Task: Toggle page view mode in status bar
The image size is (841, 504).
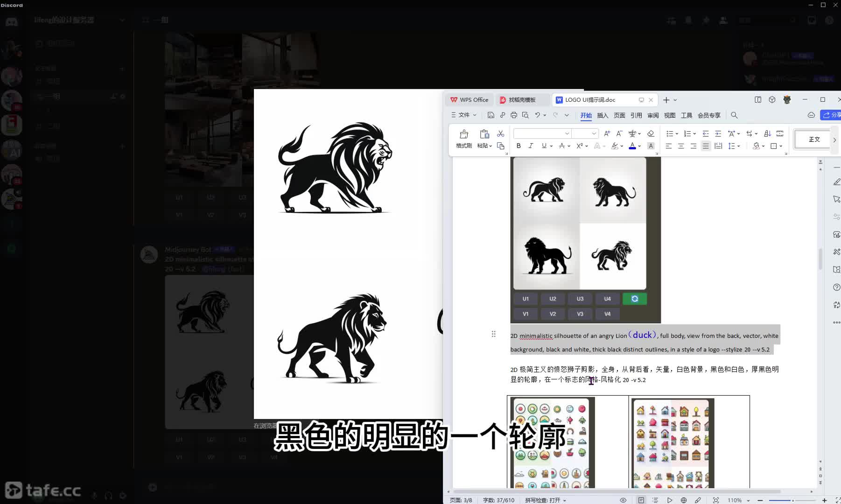Action: (641, 500)
